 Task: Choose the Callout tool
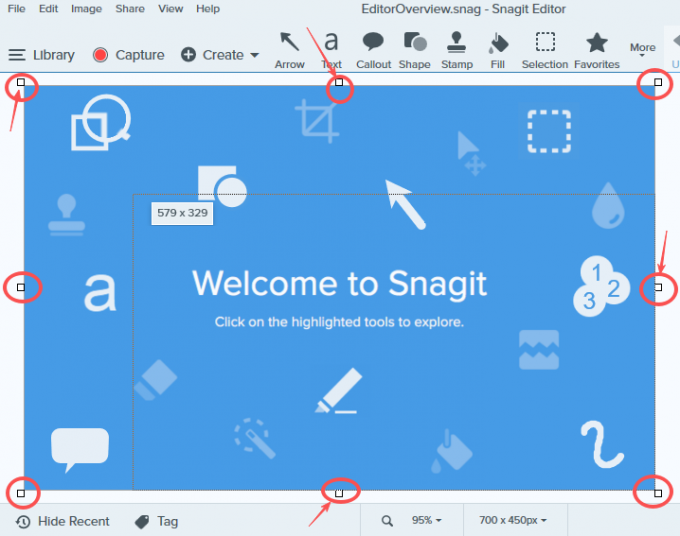tap(374, 49)
